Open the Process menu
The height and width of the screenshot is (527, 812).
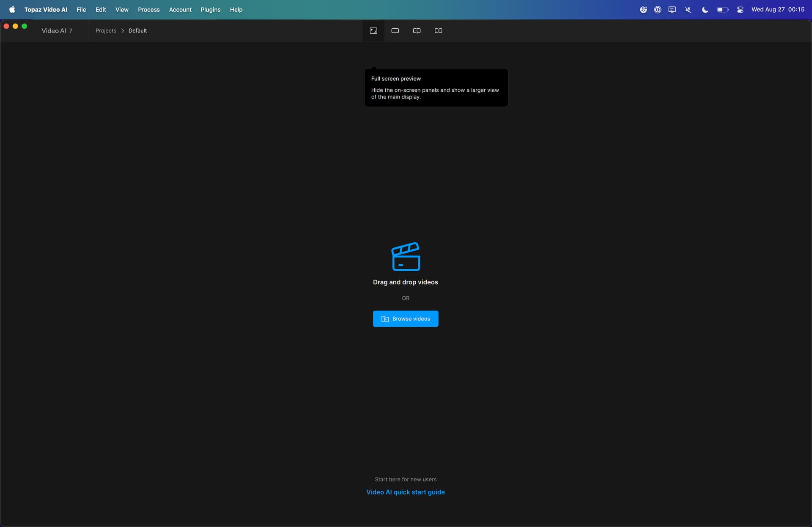[x=149, y=9]
